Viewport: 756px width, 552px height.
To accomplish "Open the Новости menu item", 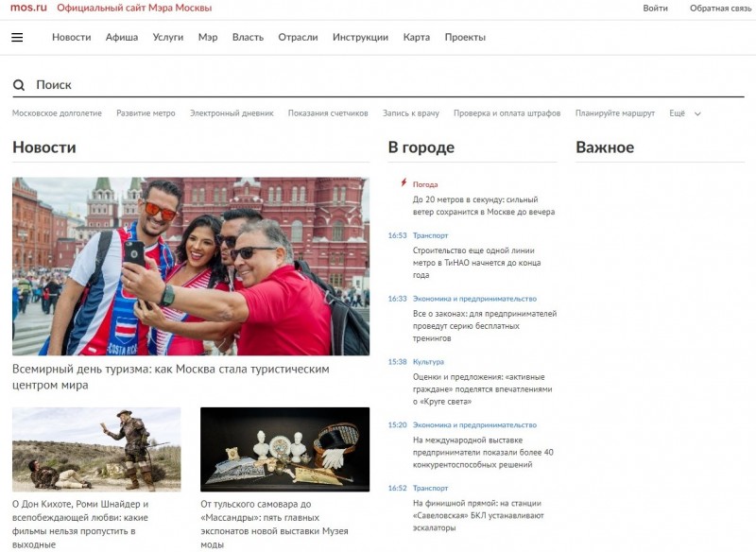I will (72, 38).
